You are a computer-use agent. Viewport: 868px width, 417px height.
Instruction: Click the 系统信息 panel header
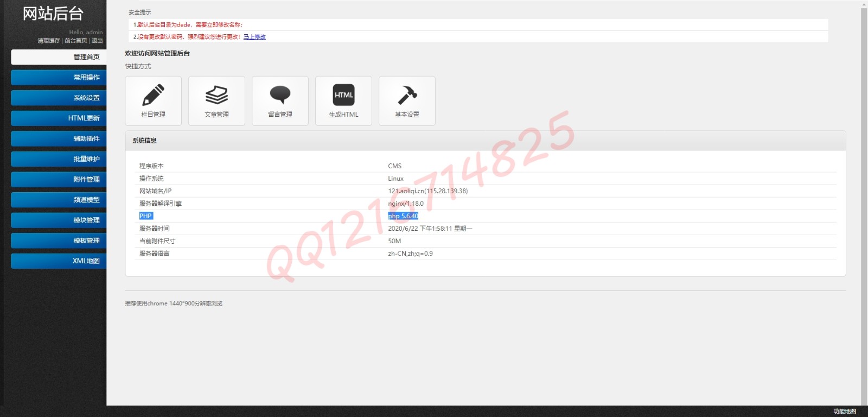pos(485,141)
